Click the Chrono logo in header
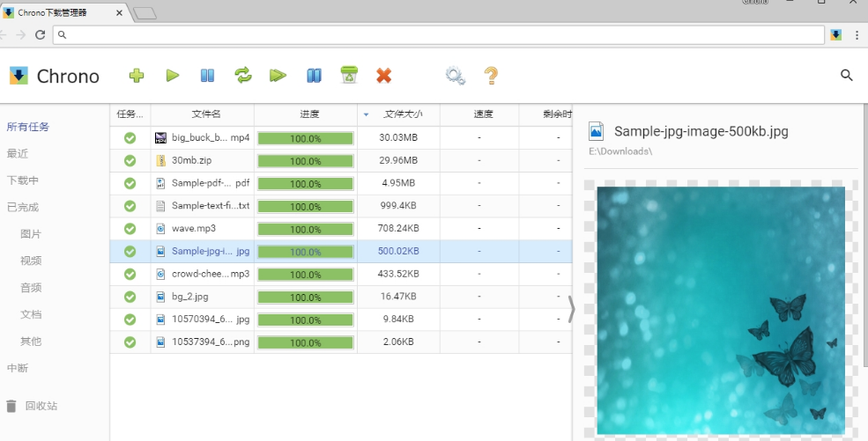The width and height of the screenshot is (868, 441). pos(19,76)
